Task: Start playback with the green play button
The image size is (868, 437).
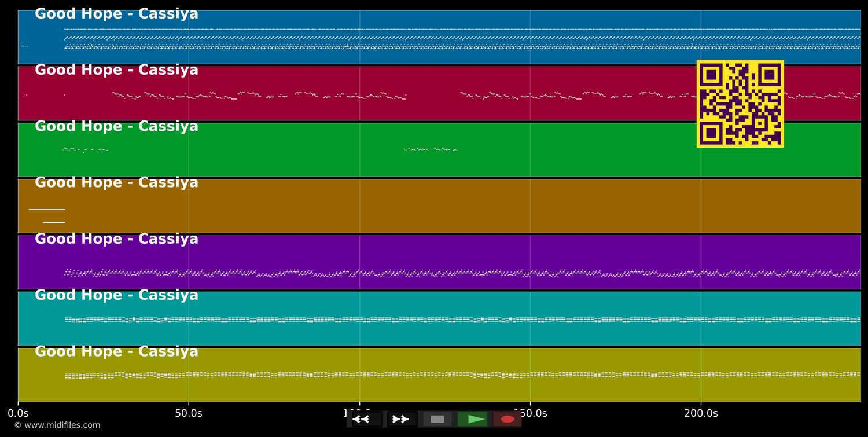Action: [472, 419]
